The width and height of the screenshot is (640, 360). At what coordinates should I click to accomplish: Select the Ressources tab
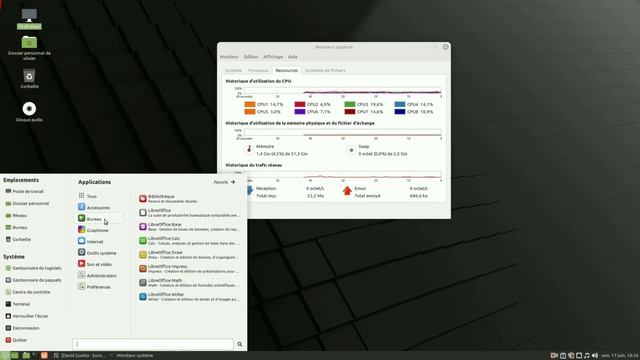pos(287,70)
